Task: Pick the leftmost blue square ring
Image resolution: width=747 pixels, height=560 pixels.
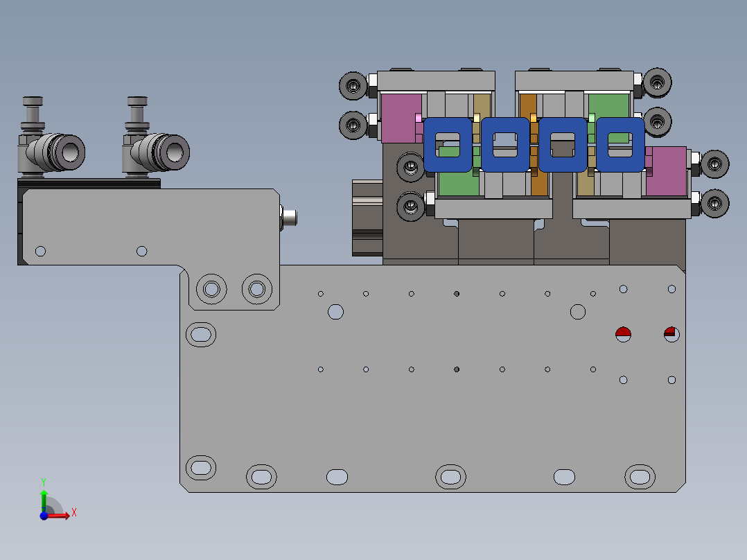Action: click(448, 145)
